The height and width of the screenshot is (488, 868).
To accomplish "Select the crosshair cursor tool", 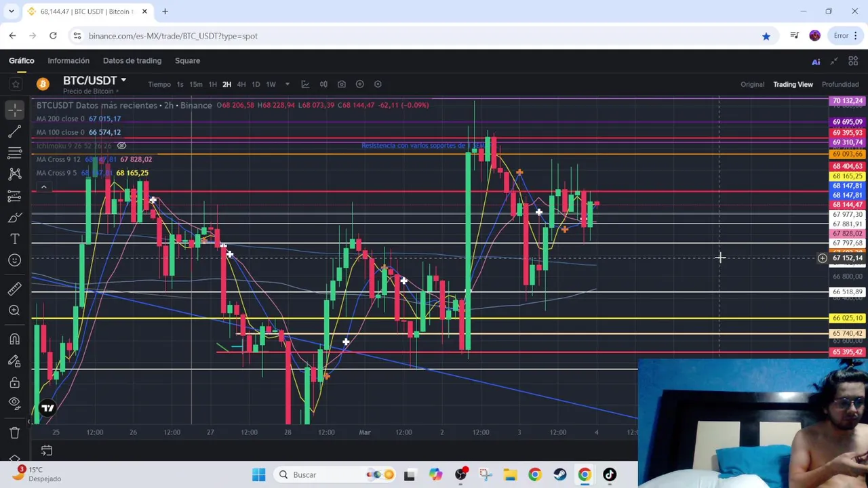I will [x=15, y=108].
